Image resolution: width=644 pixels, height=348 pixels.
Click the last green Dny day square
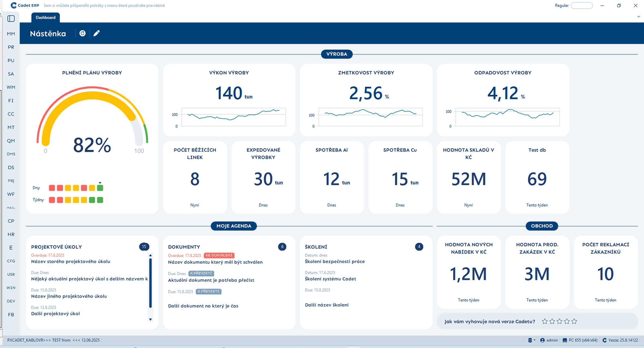coord(100,188)
